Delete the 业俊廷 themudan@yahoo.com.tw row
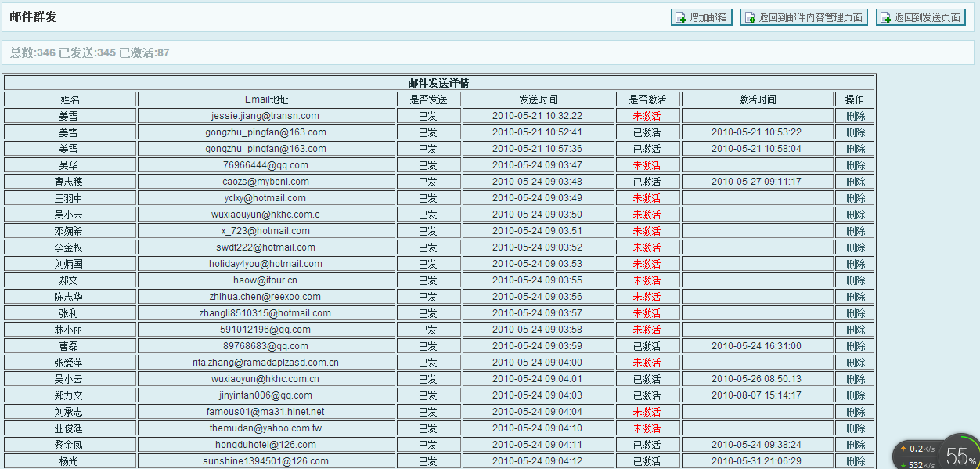This screenshot has width=980, height=469. point(856,428)
